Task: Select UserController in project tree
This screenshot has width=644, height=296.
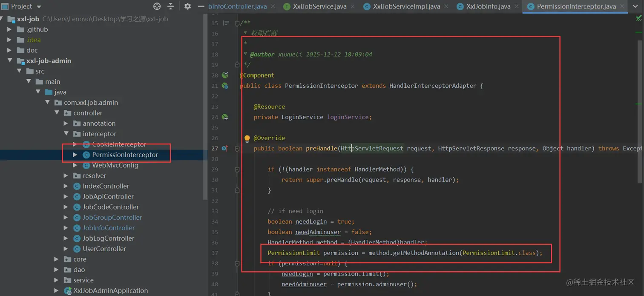Action: point(104,249)
